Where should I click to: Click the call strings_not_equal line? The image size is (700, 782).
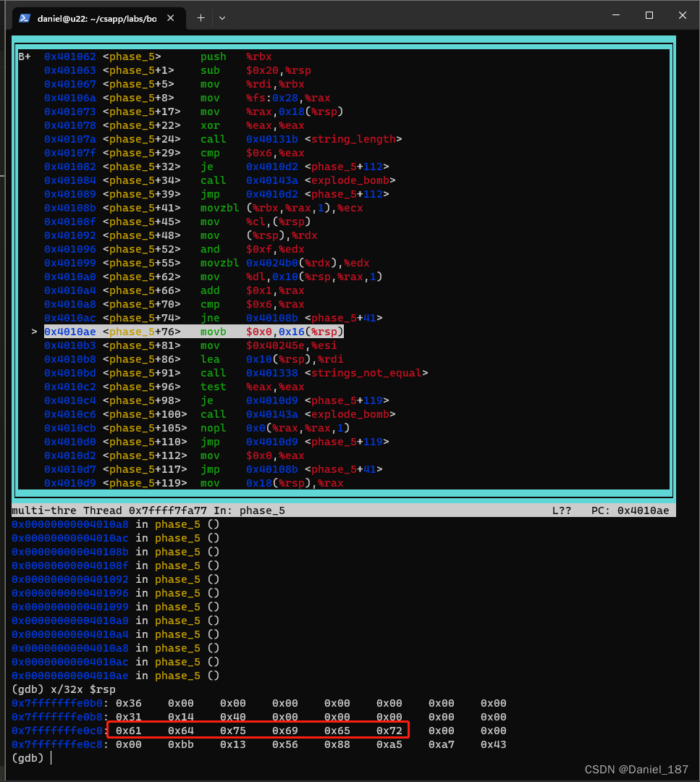(x=236, y=373)
